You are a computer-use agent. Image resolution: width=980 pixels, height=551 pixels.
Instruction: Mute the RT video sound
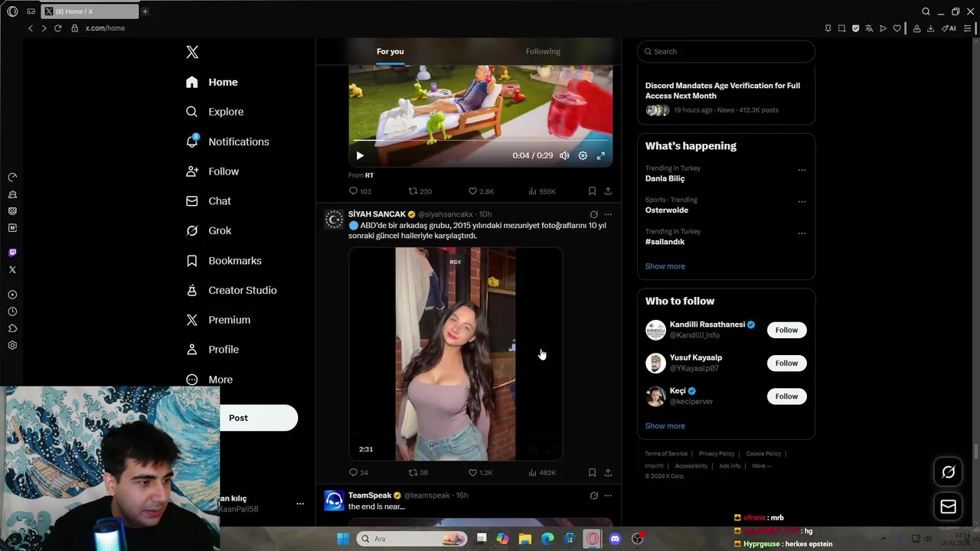tap(564, 155)
